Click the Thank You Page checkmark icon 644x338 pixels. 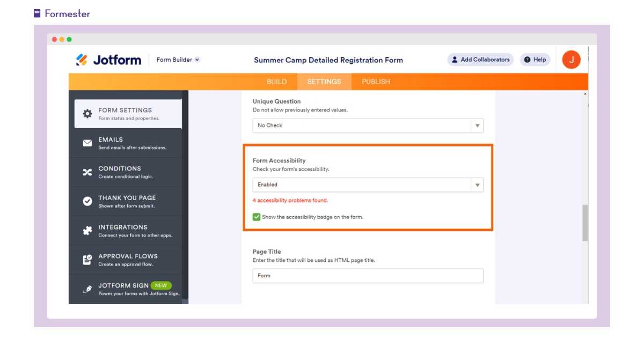(x=87, y=200)
